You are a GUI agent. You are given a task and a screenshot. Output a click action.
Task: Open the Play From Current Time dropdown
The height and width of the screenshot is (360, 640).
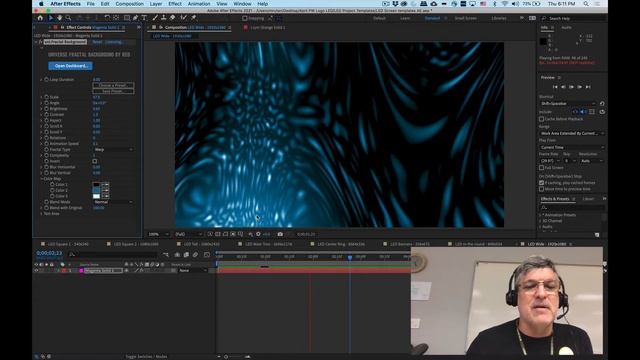tap(572, 147)
